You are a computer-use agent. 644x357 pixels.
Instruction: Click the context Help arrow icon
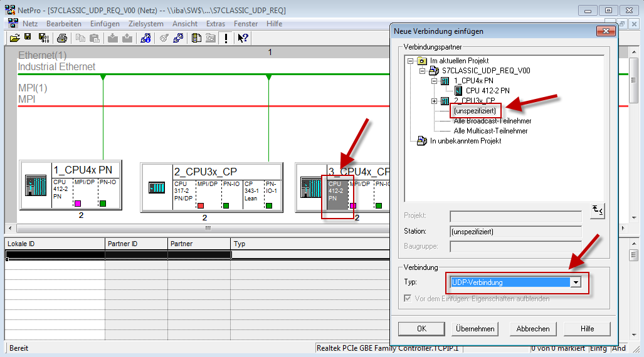(x=243, y=38)
